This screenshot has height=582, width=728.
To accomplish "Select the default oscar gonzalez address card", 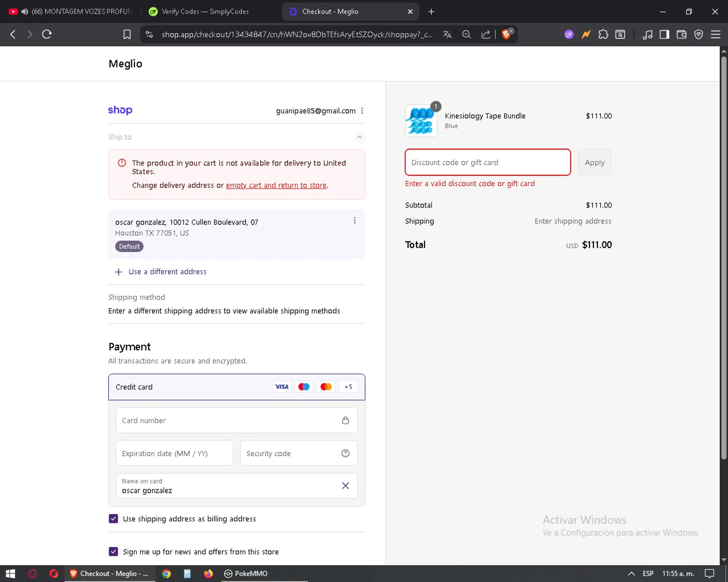I will 237,234.
